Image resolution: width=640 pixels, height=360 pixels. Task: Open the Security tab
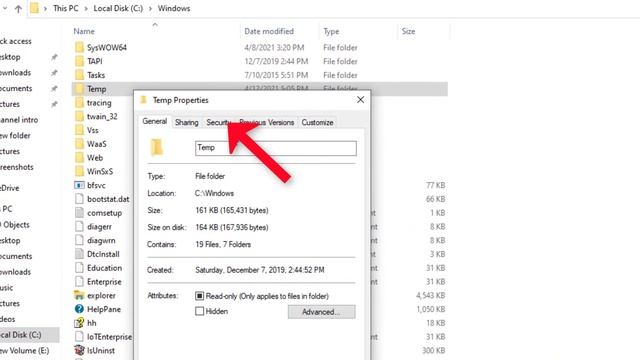point(218,122)
